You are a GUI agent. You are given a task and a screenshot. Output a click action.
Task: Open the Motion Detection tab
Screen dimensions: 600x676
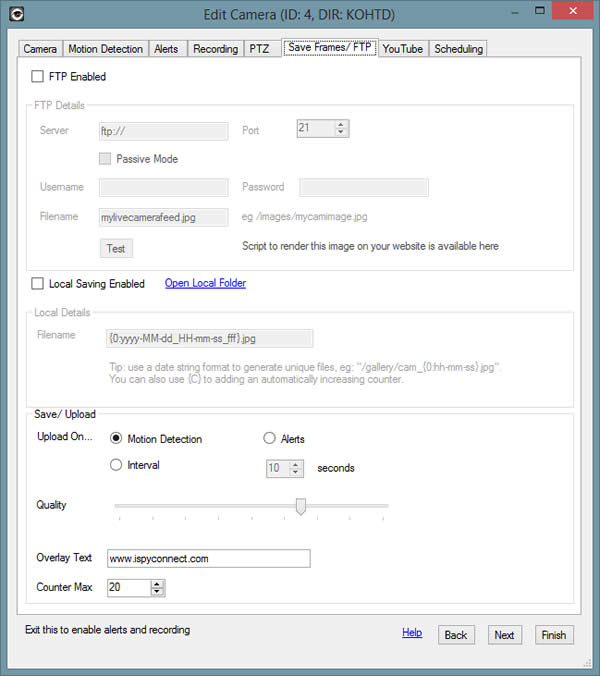pos(106,49)
